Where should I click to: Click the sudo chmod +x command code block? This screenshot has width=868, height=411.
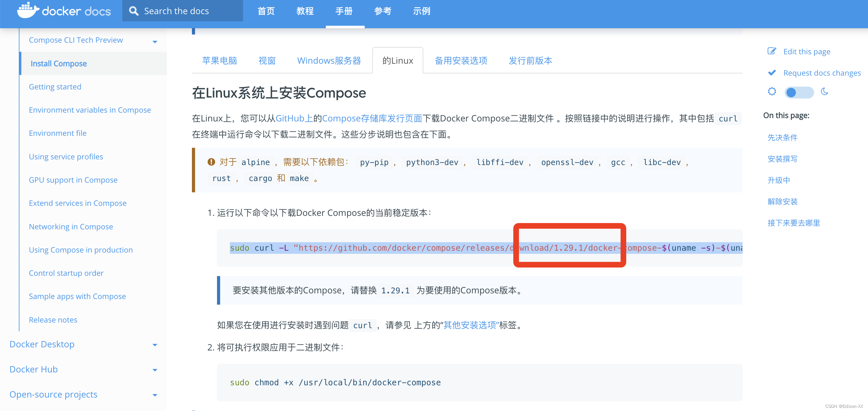(479, 382)
